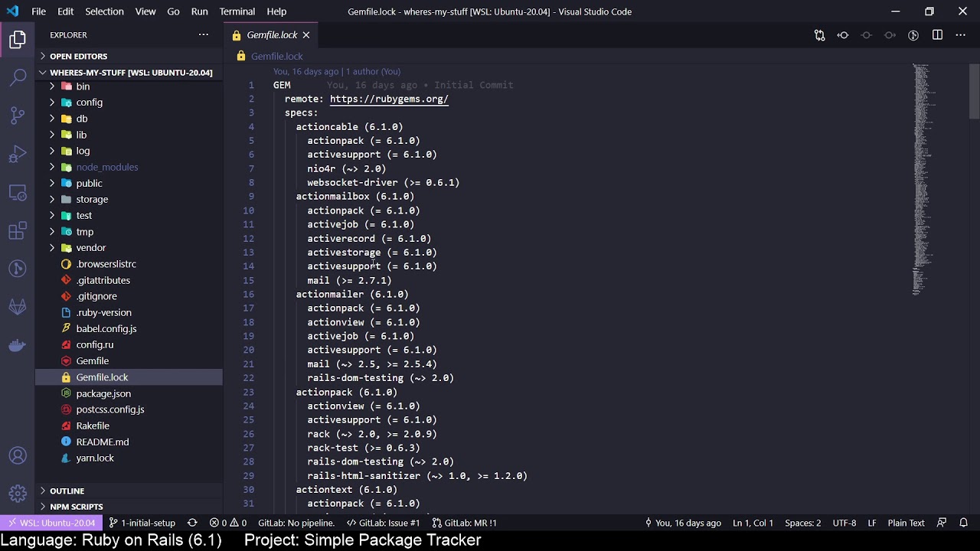Open the Source Control view

(x=18, y=116)
